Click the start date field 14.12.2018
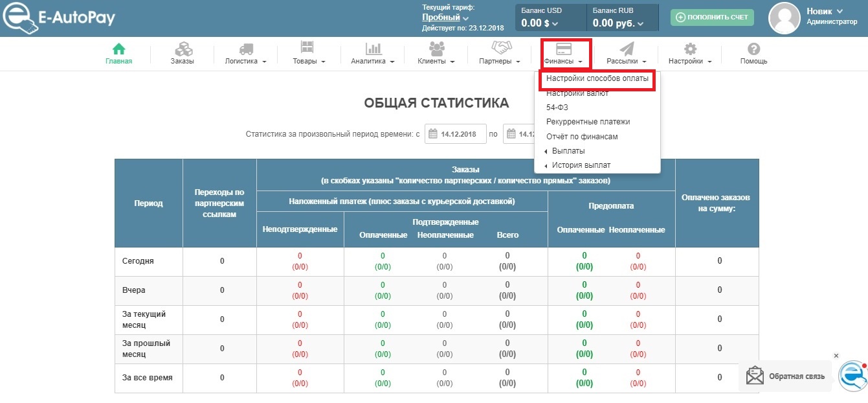This screenshot has height=403, width=868. pyautogui.click(x=455, y=134)
